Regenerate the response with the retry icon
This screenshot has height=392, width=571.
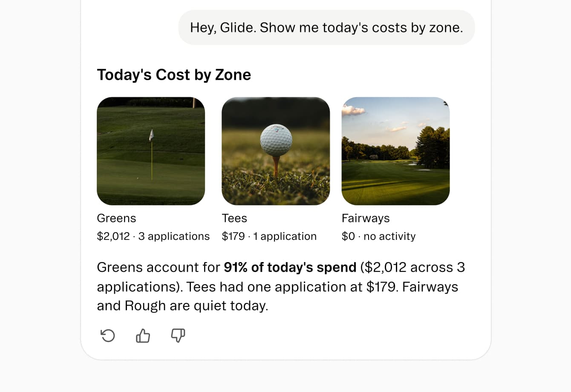[x=108, y=336]
